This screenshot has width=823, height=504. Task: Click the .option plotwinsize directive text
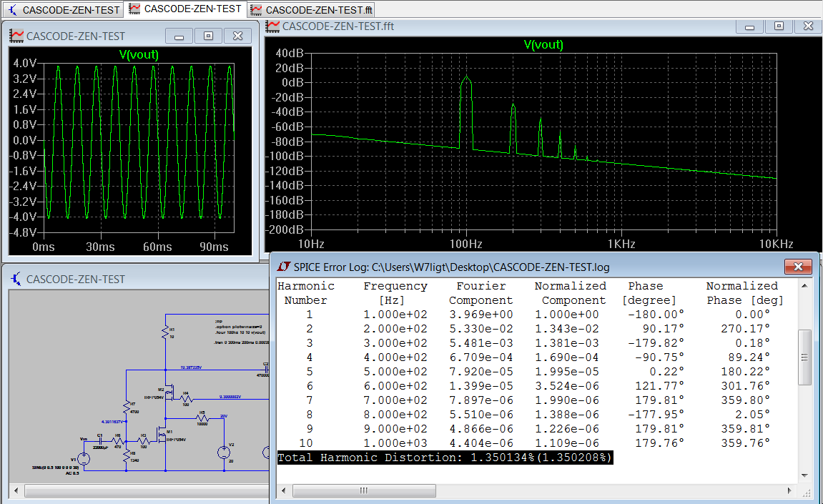(x=238, y=327)
